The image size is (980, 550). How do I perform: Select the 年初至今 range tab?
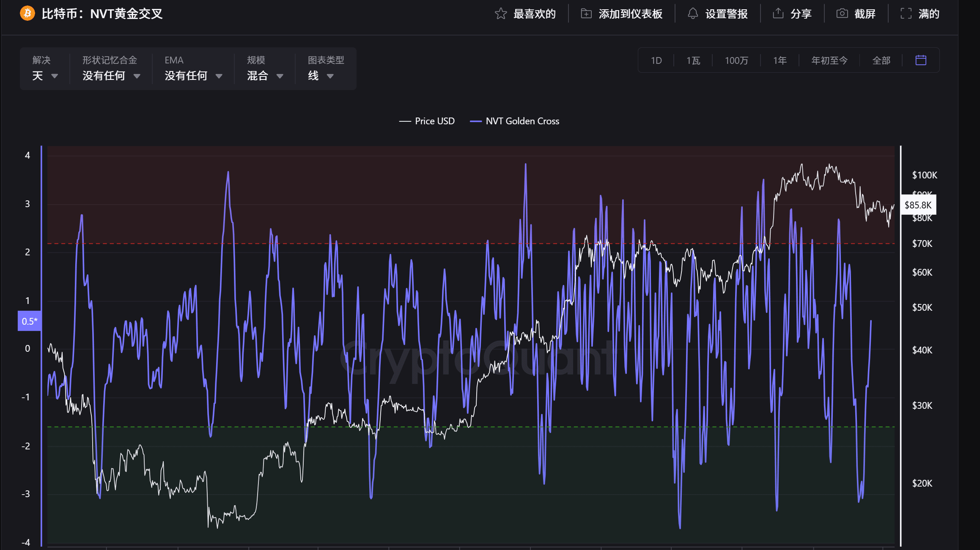click(x=829, y=60)
